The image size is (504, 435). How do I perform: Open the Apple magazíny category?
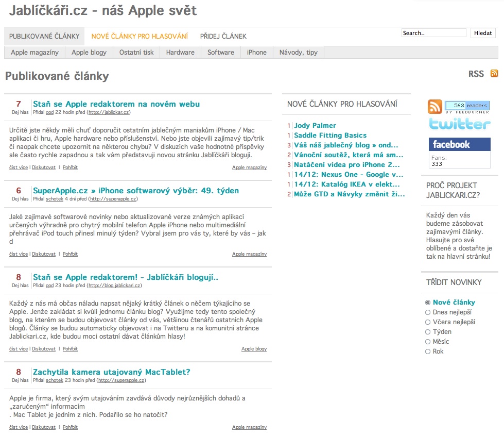34,53
